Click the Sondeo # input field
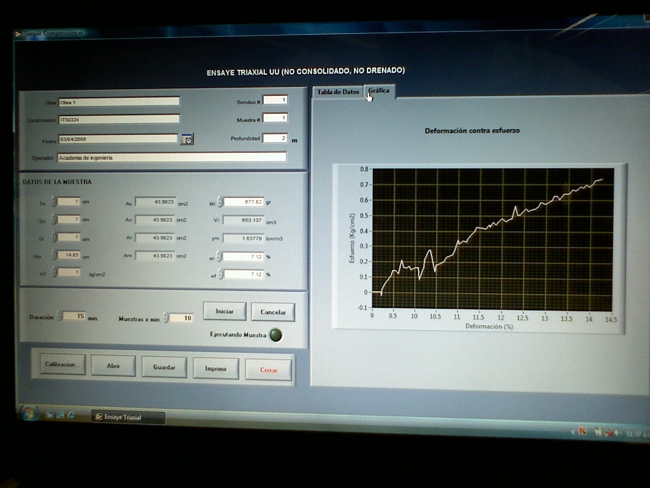This screenshot has width=650, height=488. pos(275,101)
